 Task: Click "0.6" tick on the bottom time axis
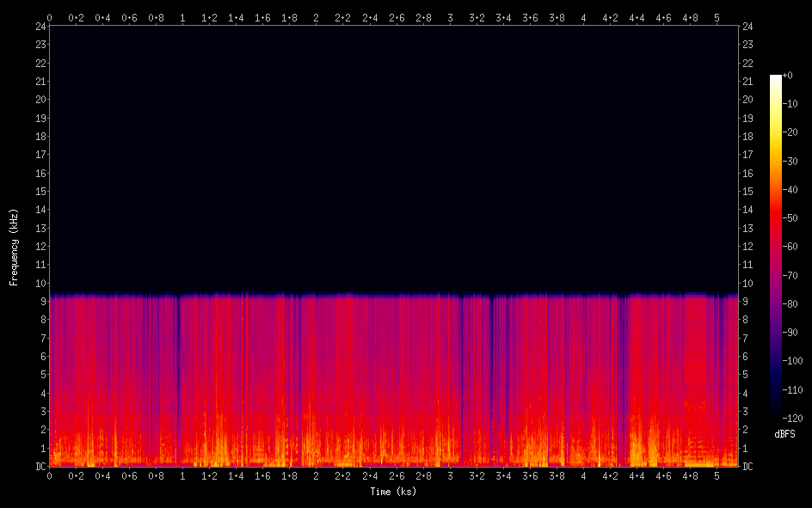click(130, 476)
